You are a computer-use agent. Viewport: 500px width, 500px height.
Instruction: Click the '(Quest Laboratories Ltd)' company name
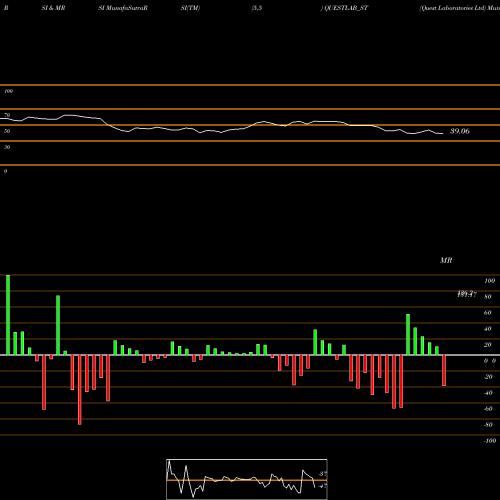tap(453, 8)
